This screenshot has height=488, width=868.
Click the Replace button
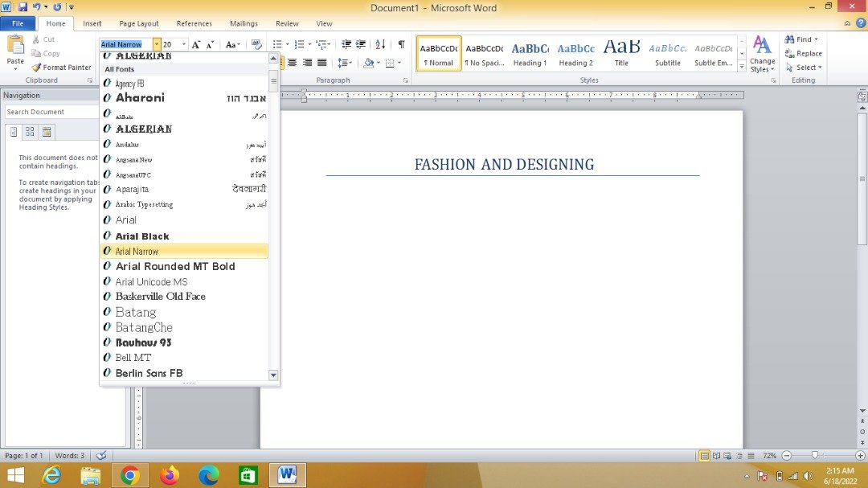803,54
